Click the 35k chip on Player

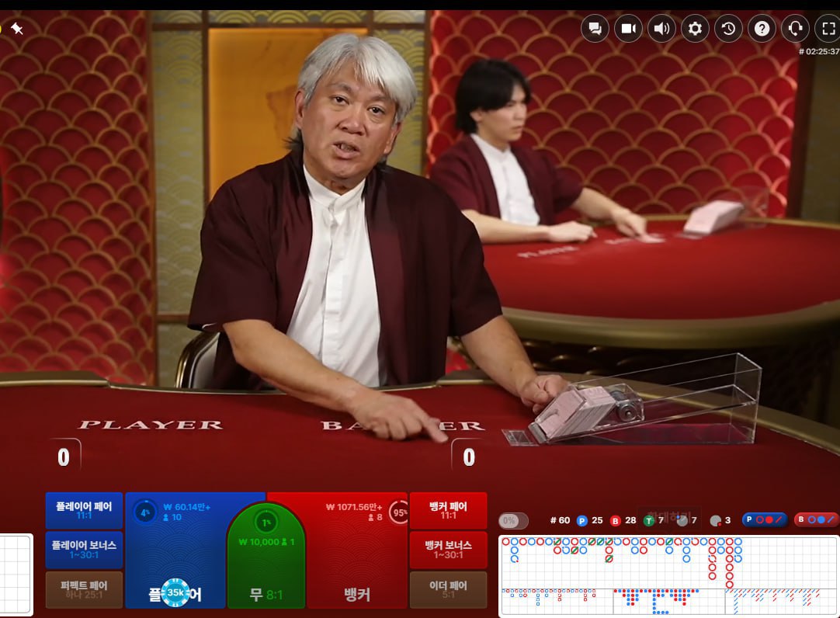coord(175,592)
